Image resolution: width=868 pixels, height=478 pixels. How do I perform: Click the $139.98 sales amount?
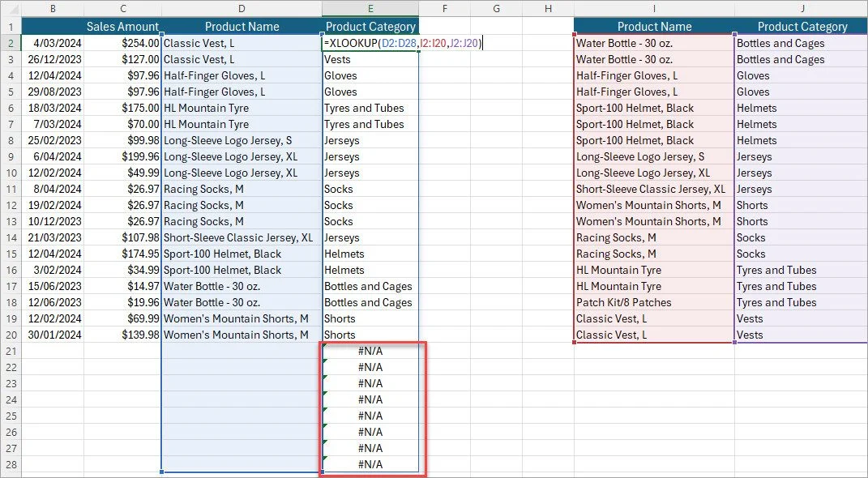[123, 335]
